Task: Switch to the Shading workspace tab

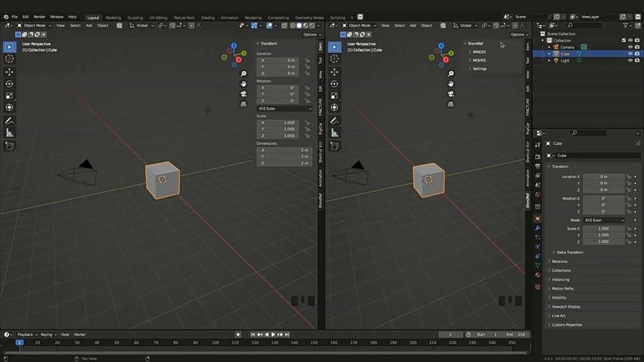Action: pyautogui.click(x=207, y=17)
